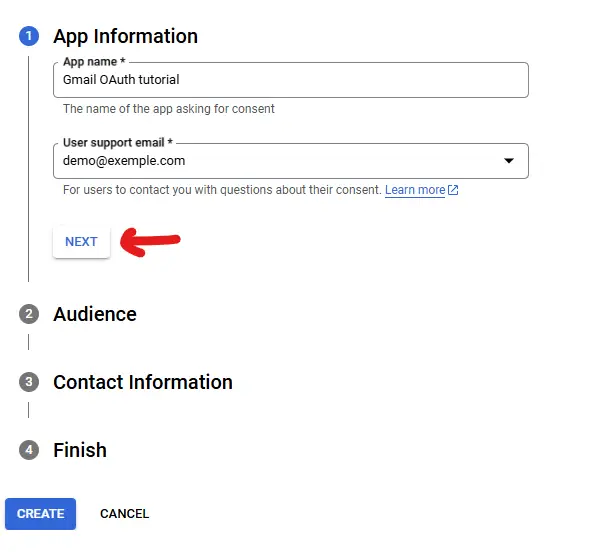Click the App name input field

click(291, 80)
